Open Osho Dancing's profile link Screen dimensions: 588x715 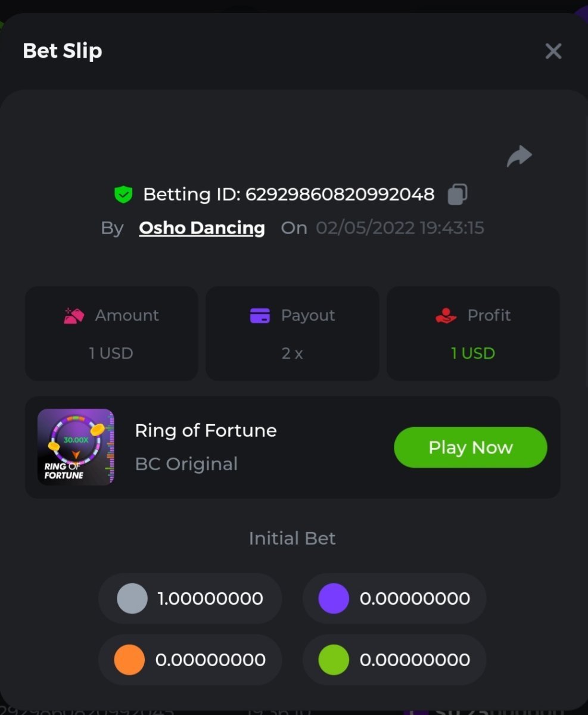point(202,228)
